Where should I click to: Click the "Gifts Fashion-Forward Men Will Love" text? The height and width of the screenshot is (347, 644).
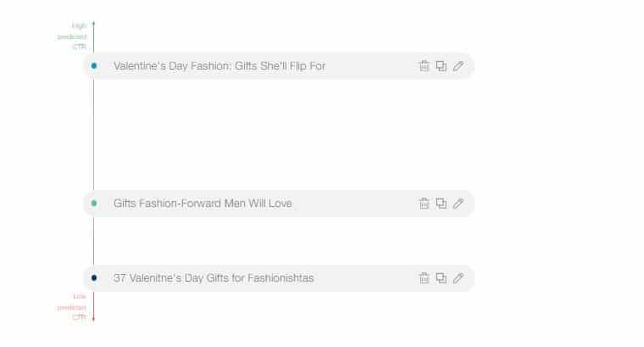203,203
